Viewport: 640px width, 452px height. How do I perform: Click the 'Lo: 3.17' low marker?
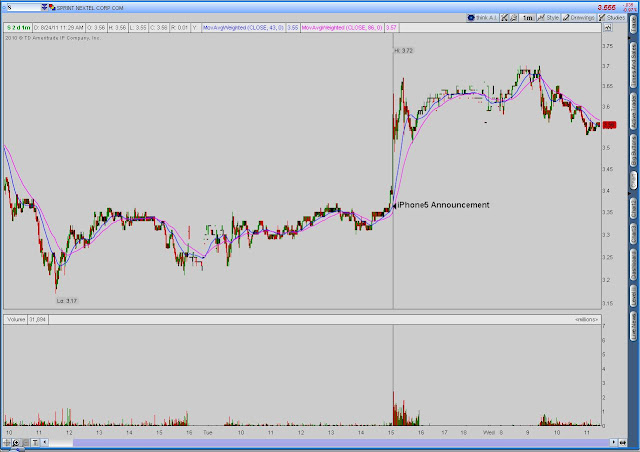point(67,301)
